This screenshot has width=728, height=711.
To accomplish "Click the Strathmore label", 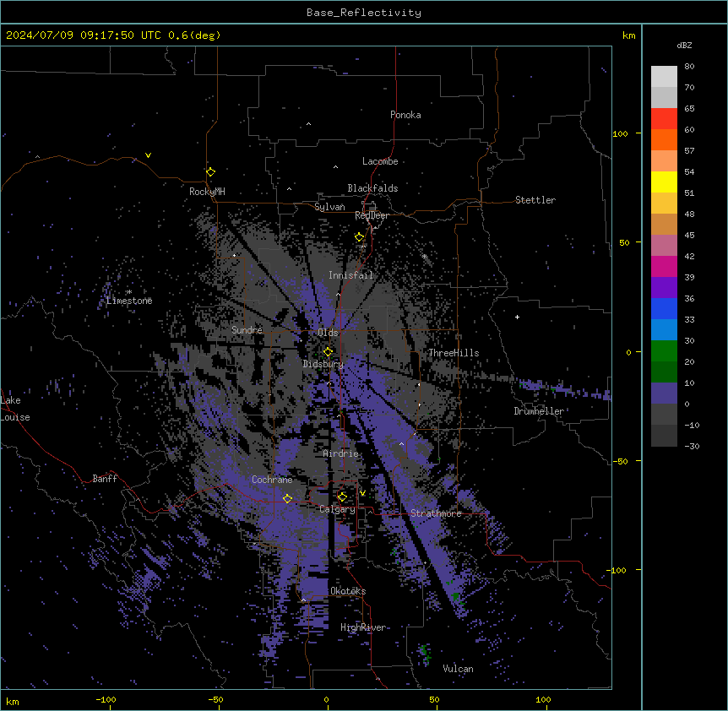I will tap(436, 513).
